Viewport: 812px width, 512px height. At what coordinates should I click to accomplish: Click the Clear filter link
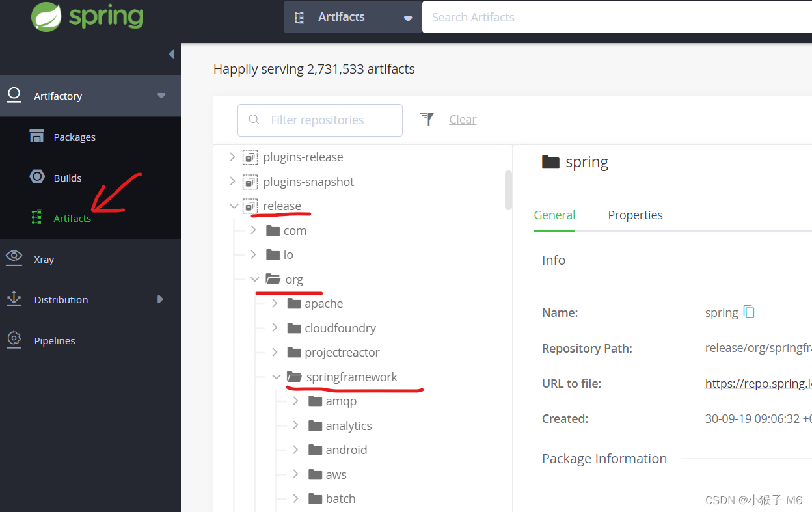coord(463,119)
